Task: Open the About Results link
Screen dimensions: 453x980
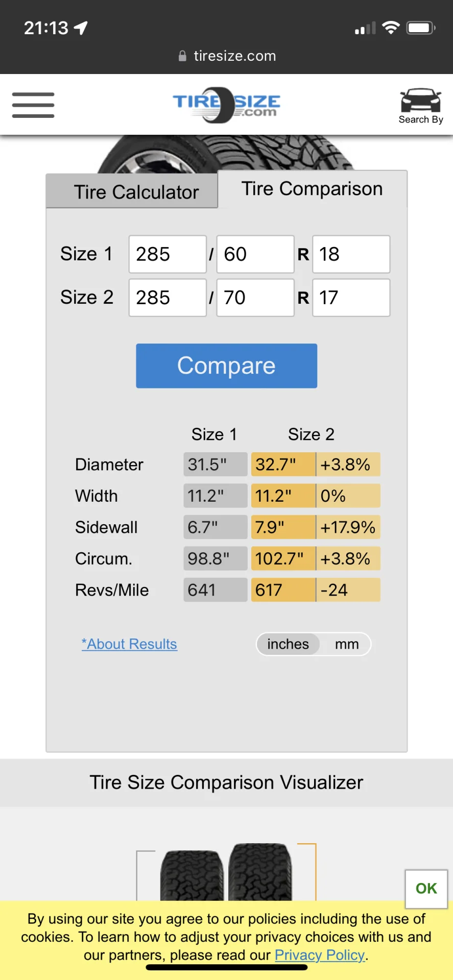Action: pos(130,644)
